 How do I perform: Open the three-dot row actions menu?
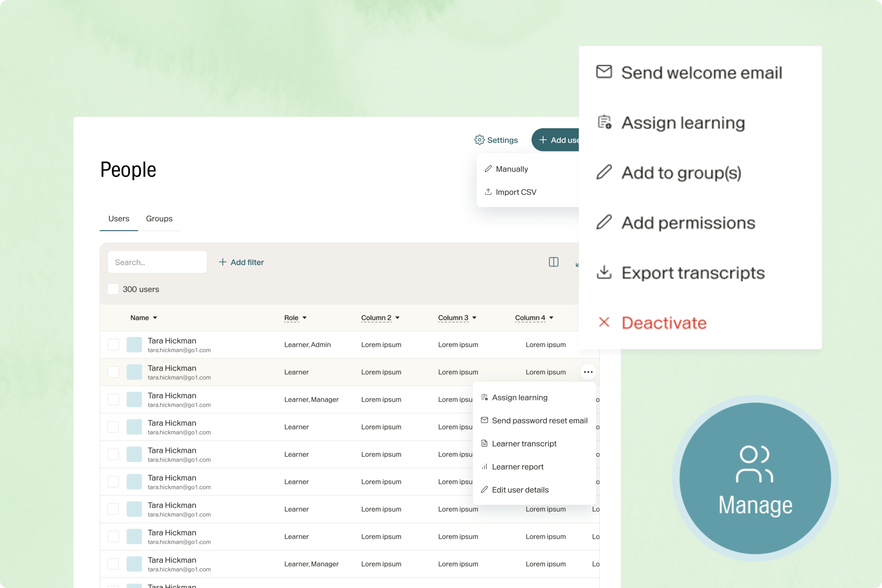click(588, 372)
